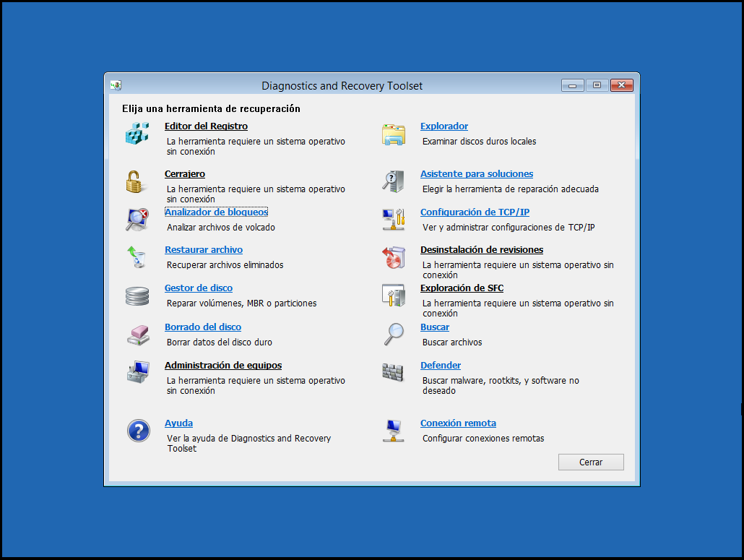Click the text 'Reparar volúmenes, MBR o particiones'
The height and width of the screenshot is (560, 744).
(x=241, y=303)
